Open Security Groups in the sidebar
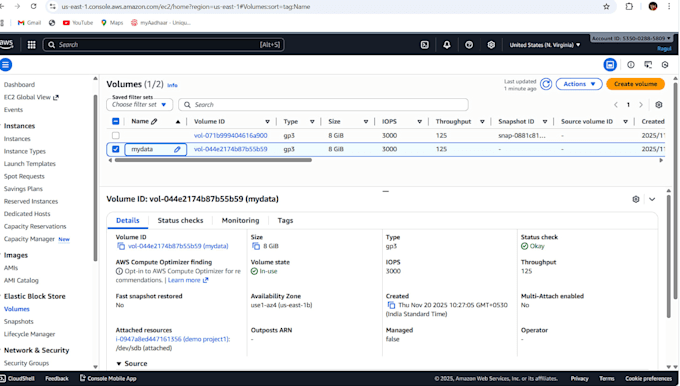This screenshot has width=680, height=386. [26, 363]
